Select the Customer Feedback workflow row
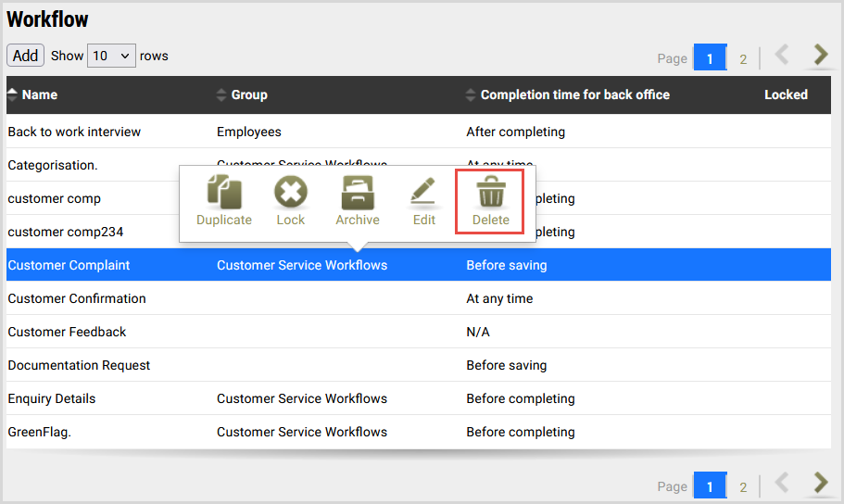The image size is (844, 504). click(67, 332)
